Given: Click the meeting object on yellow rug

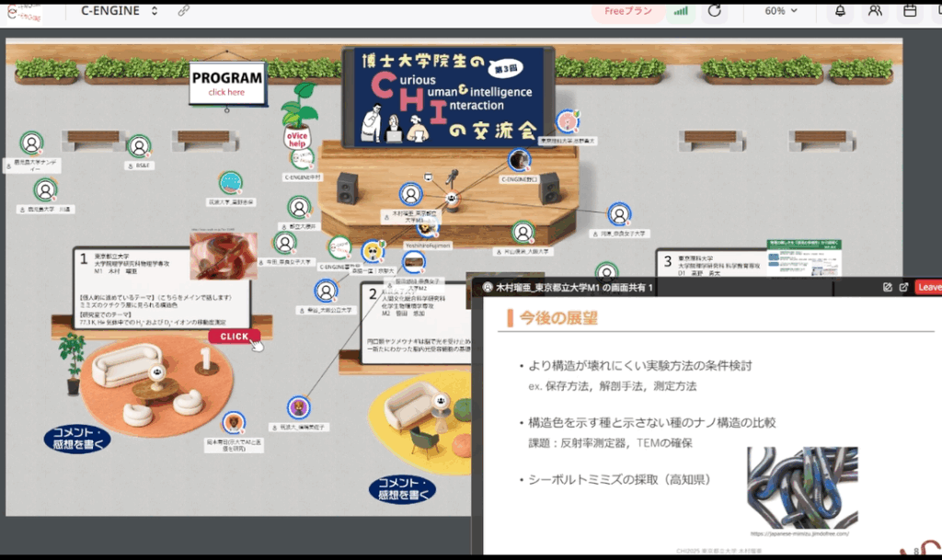Looking at the screenshot, I should (442, 401).
